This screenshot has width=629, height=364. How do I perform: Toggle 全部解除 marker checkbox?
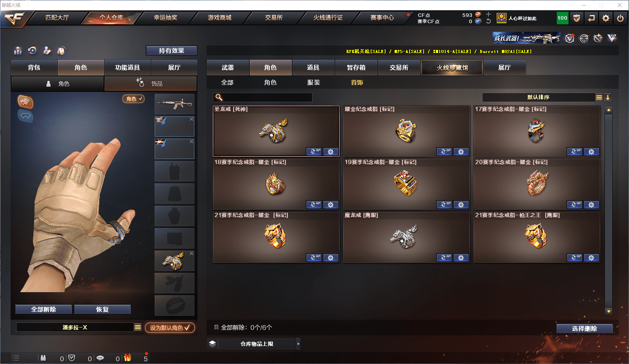(216, 327)
